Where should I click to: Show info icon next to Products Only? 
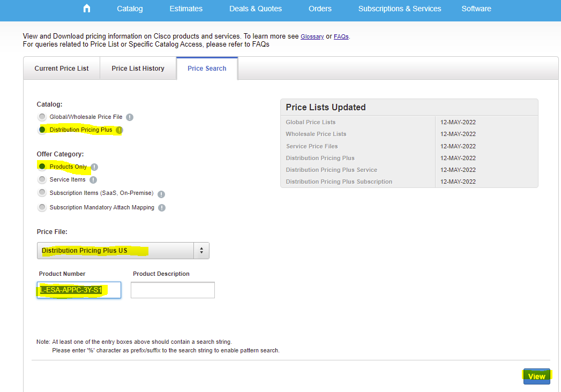pyautogui.click(x=94, y=167)
